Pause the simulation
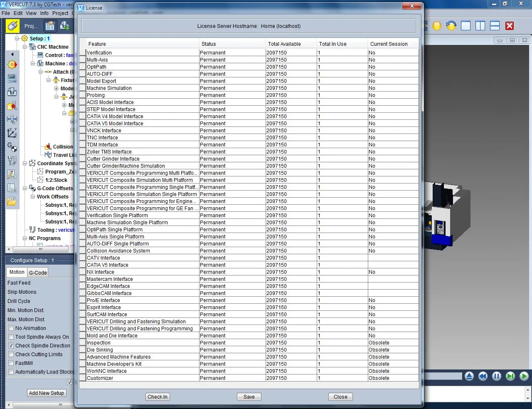Image resolution: width=532 pixels, height=409 pixels. [497, 376]
